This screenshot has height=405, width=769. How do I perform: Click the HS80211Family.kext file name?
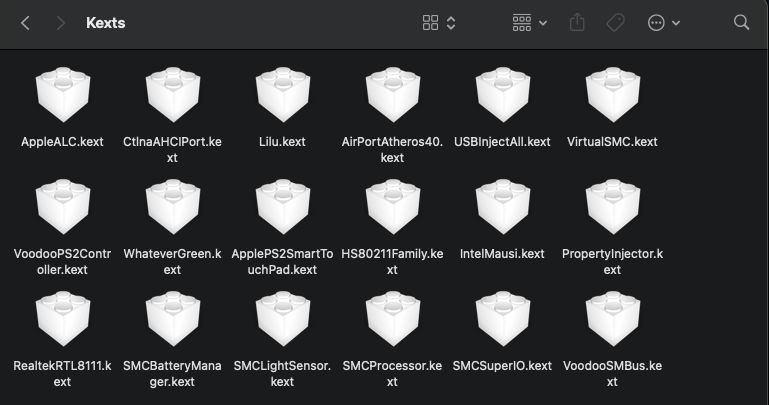[392, 262]
